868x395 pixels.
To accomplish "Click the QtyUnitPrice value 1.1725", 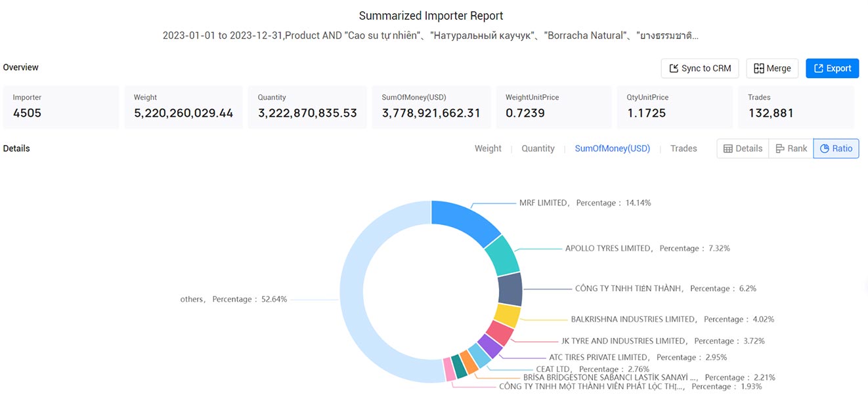I will (x=646, y=113).
